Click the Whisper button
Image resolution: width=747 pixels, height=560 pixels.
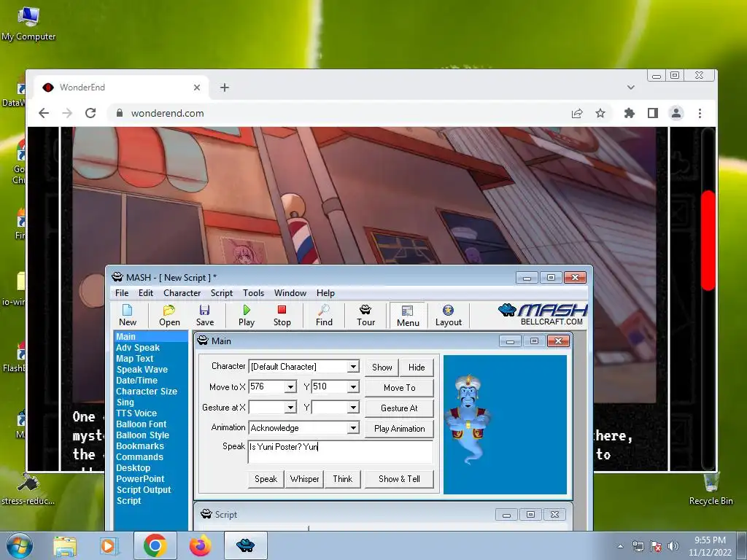[x=304, y=479]
